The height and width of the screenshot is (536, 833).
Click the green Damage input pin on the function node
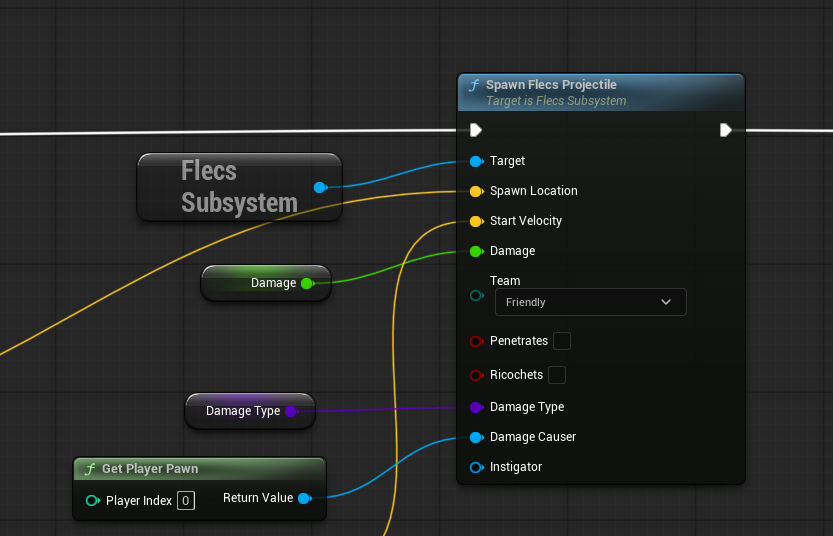tap(477, 251)
